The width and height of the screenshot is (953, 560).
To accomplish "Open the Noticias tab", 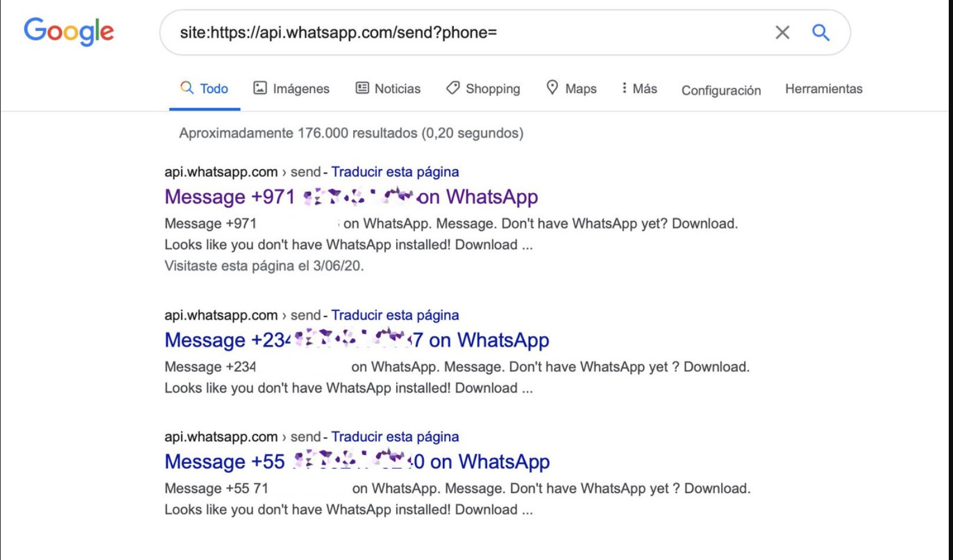I will coord(388,88).
